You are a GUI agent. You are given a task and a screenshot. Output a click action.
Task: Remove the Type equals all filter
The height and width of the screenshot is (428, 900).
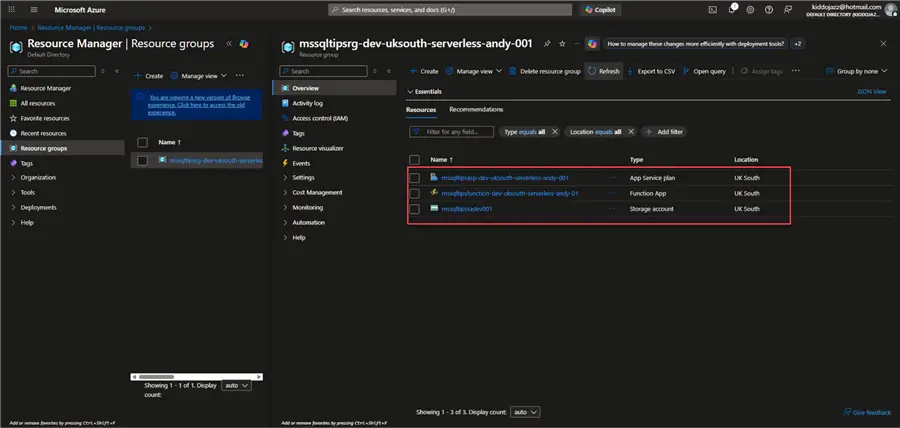[554, 132]
